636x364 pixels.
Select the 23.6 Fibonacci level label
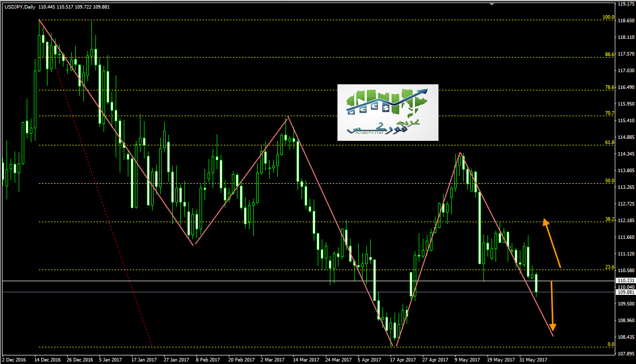(609, 267)
